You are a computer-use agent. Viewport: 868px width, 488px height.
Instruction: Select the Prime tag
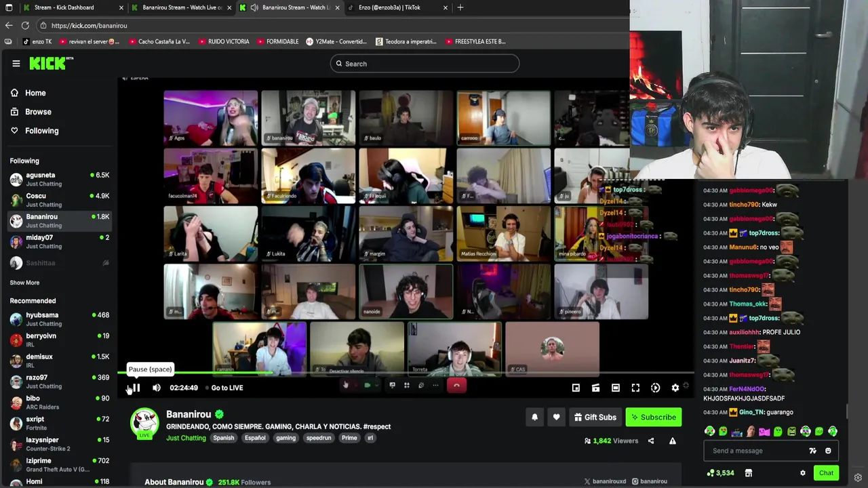click(x=349, y=438)
